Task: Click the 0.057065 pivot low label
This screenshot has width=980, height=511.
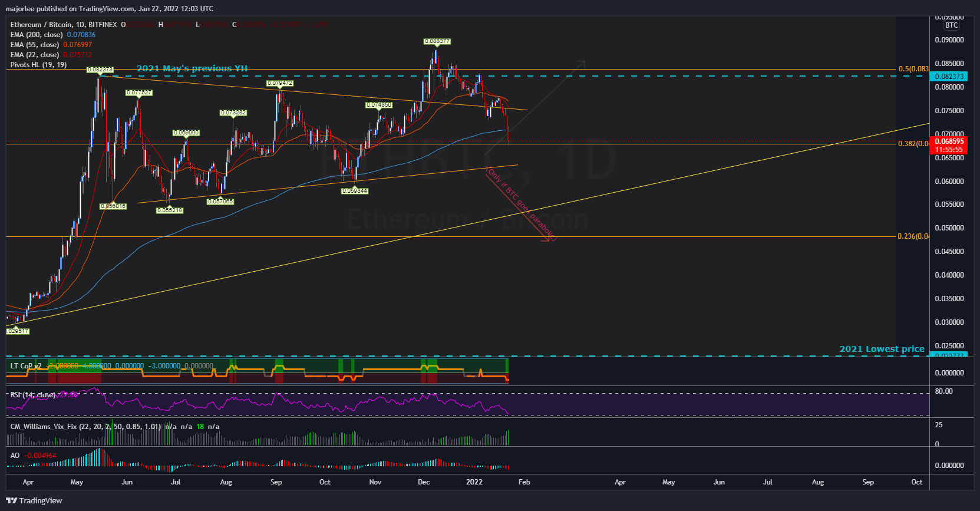Action: (220, 201)
